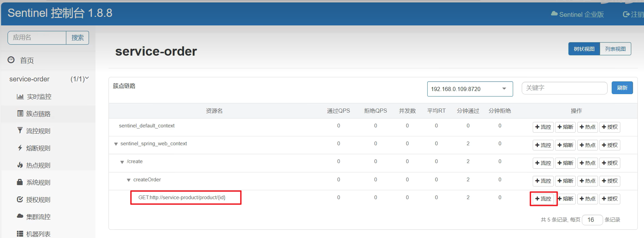Add 热点 rule for sentinel_spring_web_context
The width and height of the screenshot is (644, 238).
587,145
